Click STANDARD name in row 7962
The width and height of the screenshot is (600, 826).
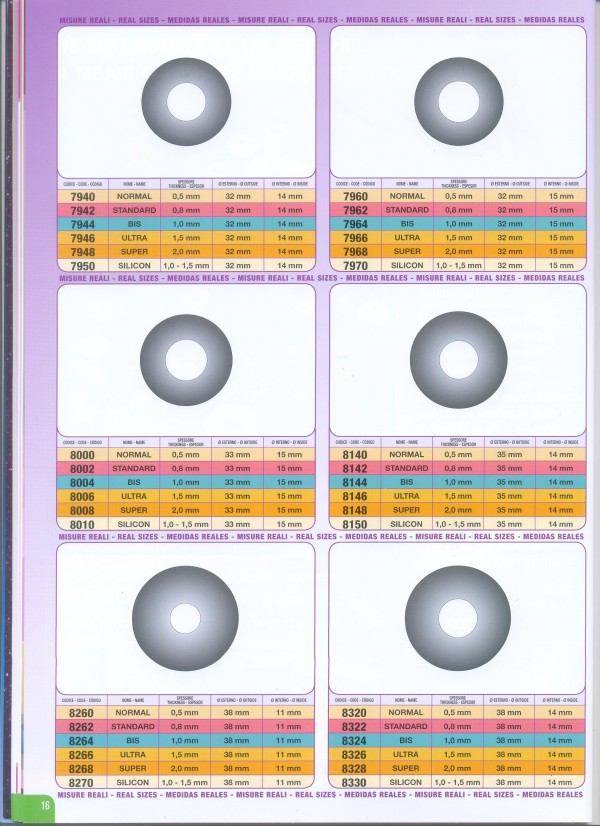(x=407, y=210)
